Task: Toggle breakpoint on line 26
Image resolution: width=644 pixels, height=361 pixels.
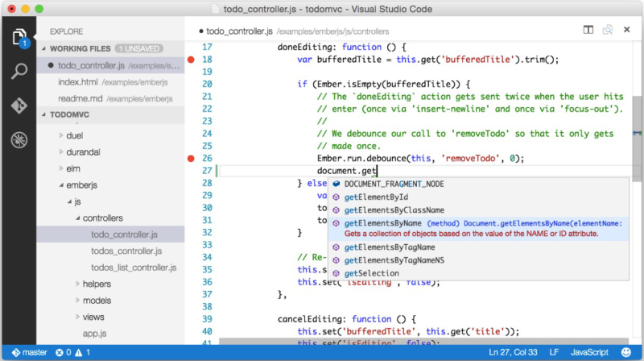Action: pyautogui.click(x=191, y=158)
